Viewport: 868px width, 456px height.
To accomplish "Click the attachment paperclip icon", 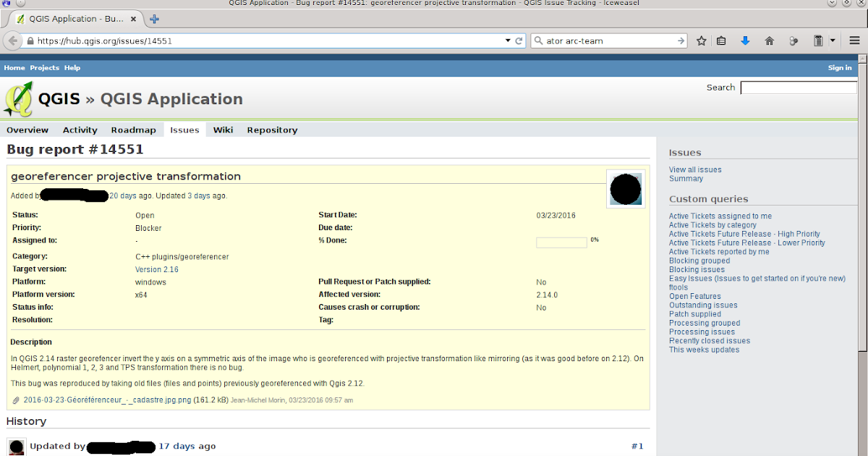I will pyautogui.click(x=17, y=400).
